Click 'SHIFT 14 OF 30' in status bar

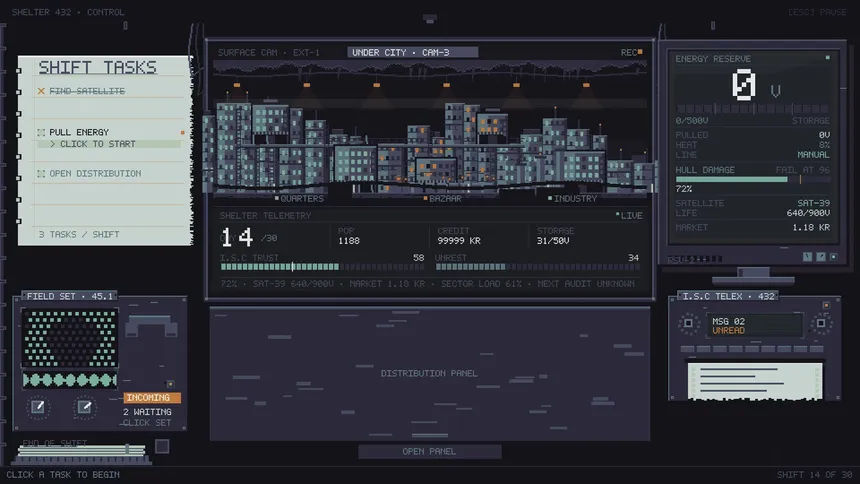pyautogui.click(x=814, y=475)
